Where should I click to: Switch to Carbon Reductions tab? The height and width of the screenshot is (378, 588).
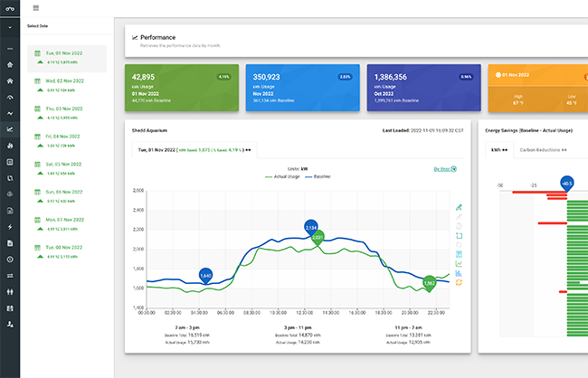pyautogui.click(x=543, y=148)
